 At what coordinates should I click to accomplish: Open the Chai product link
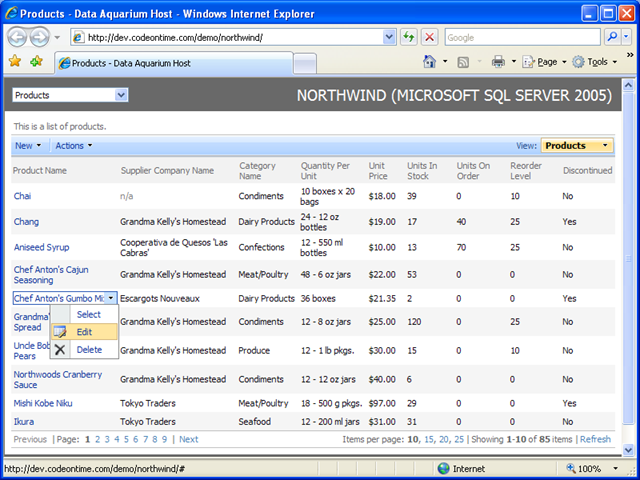[22, 196]
